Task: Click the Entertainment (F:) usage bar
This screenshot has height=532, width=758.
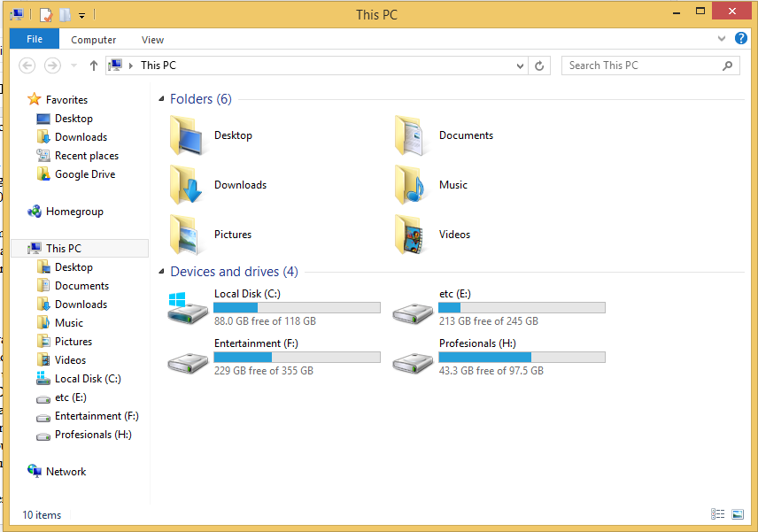Action: point(297,357)
